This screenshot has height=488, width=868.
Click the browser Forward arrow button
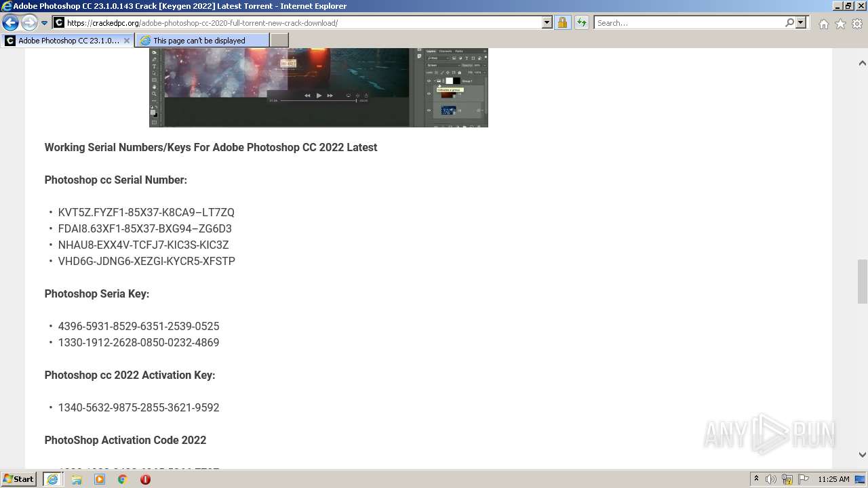29,22
